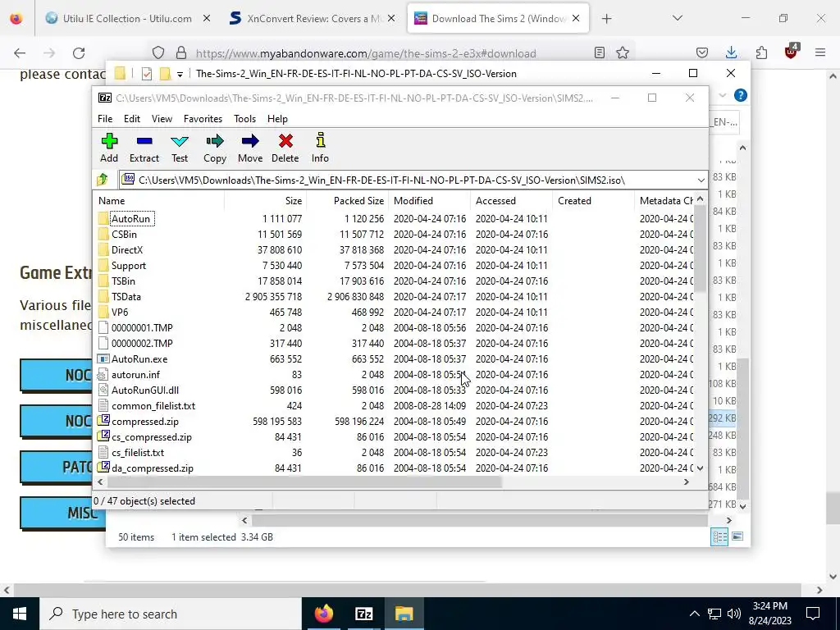This screenshot has height=630, width=840.
Task: Open the File menu in 7-Zip
Action: (105, 119)
